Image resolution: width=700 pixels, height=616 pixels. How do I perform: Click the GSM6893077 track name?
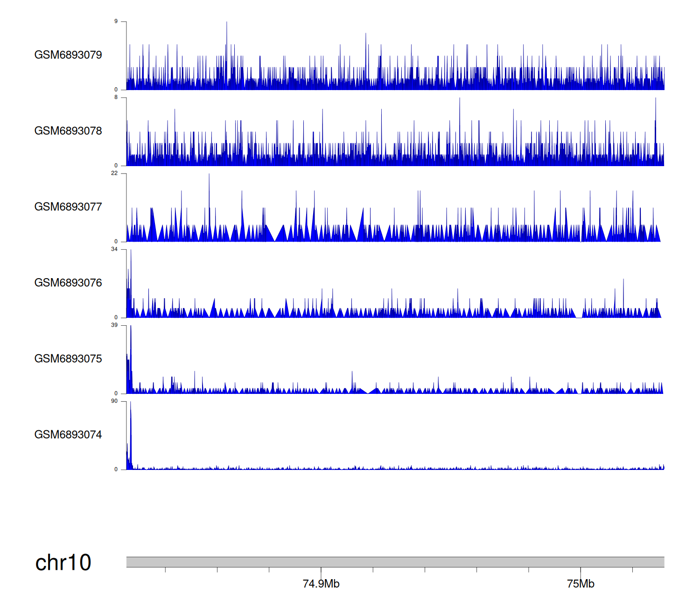click(68, 207)
